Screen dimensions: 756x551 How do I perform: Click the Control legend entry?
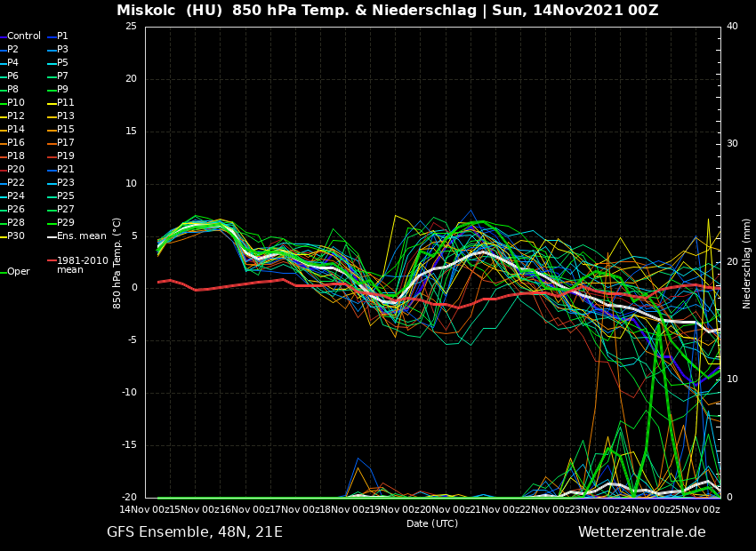click(23, 36)
